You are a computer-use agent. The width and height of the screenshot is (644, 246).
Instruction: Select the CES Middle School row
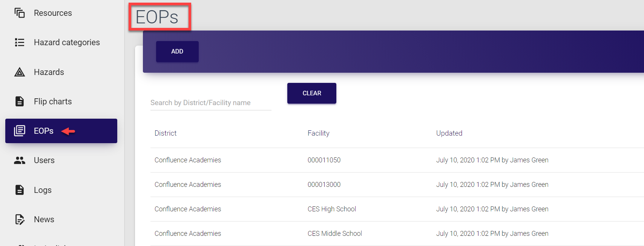[x=334, y=234]
